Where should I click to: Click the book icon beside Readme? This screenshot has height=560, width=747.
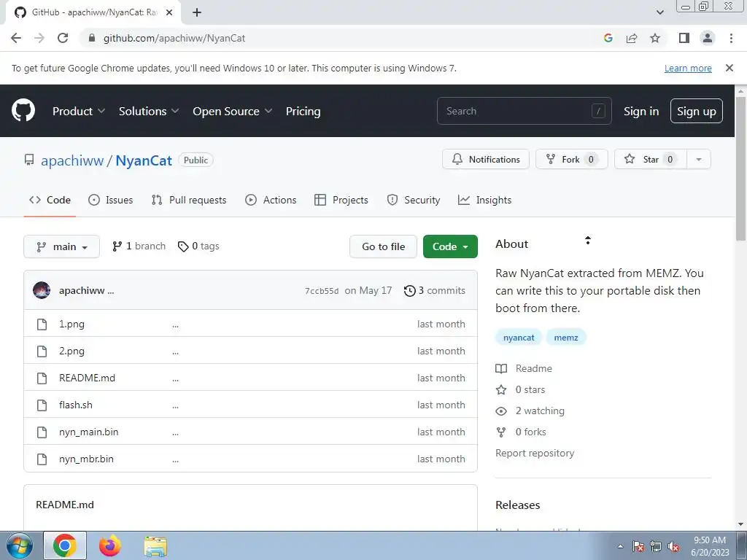[501, 368]
